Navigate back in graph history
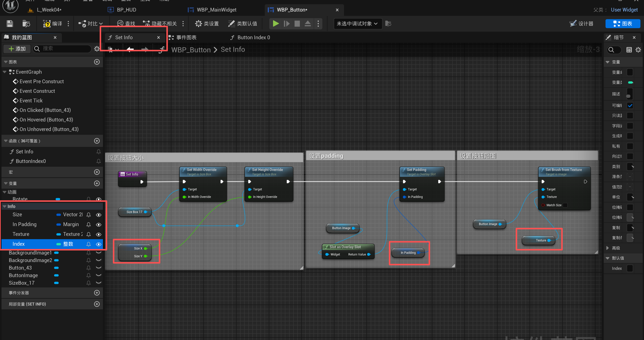 130,49
